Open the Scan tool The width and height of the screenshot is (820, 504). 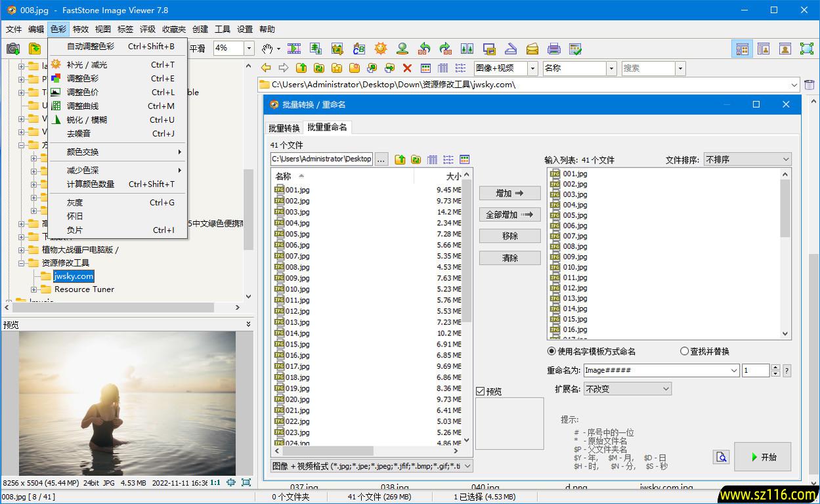click(511, 48)
